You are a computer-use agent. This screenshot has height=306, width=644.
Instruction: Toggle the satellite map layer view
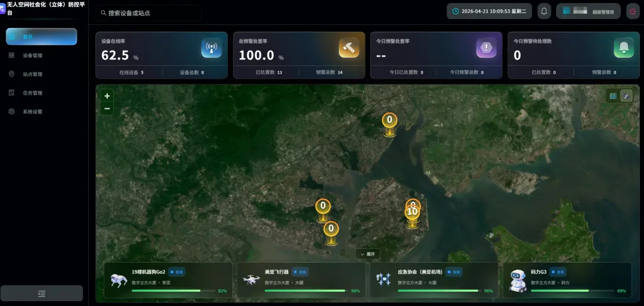tap(626, 96)
